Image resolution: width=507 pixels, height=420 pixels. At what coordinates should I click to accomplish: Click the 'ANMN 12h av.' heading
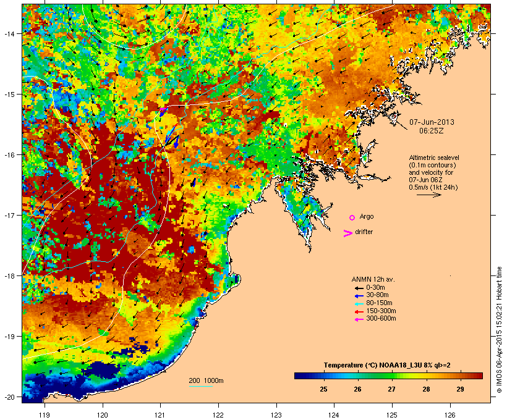click(x=373, y=279)
